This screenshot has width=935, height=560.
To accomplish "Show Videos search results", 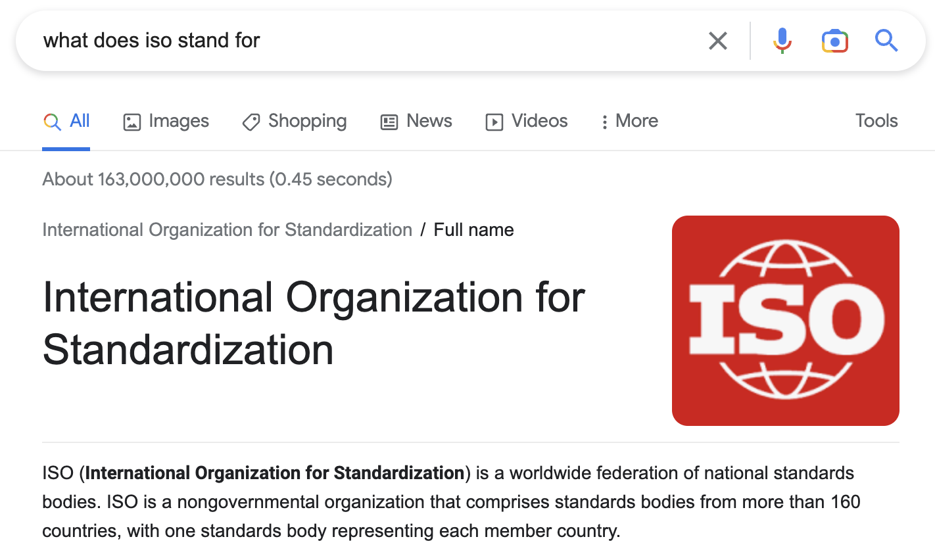I will pyautogui.click(x=526, y=121).
